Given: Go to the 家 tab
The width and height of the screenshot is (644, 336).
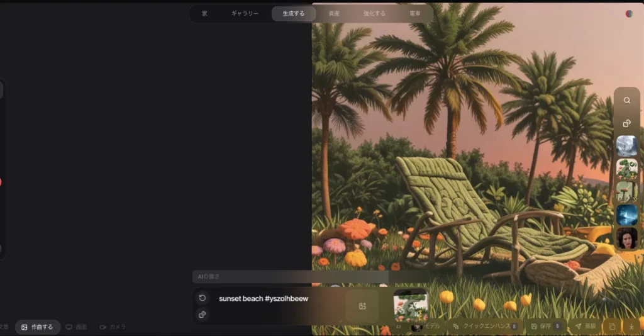Looking at the screenshot, I should point(204,13).
